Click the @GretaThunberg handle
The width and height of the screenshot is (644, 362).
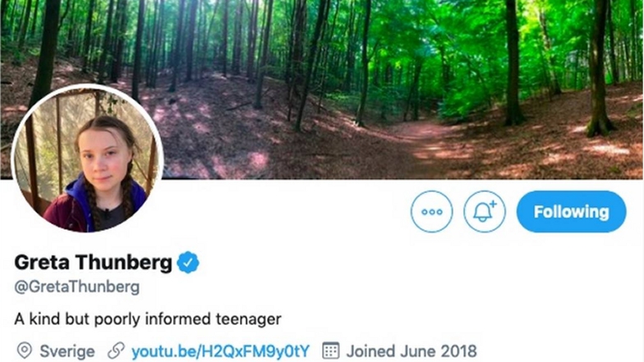coord(77,287)
